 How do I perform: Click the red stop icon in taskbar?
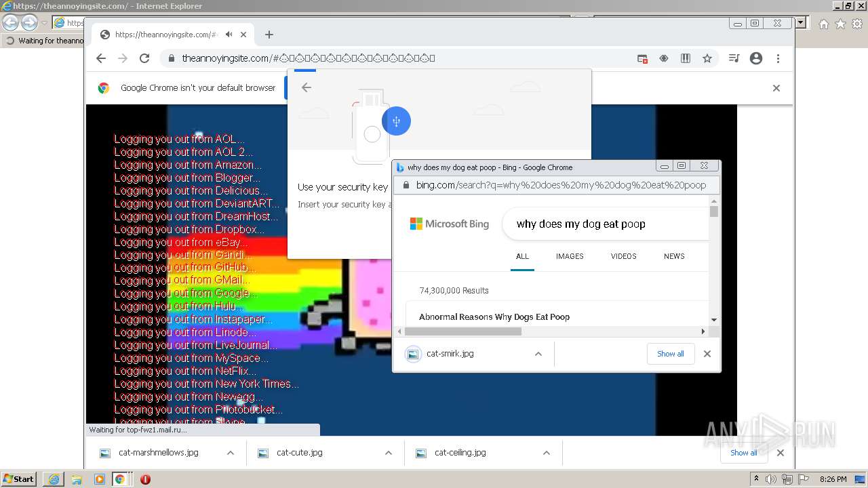(x=145, y=479)
